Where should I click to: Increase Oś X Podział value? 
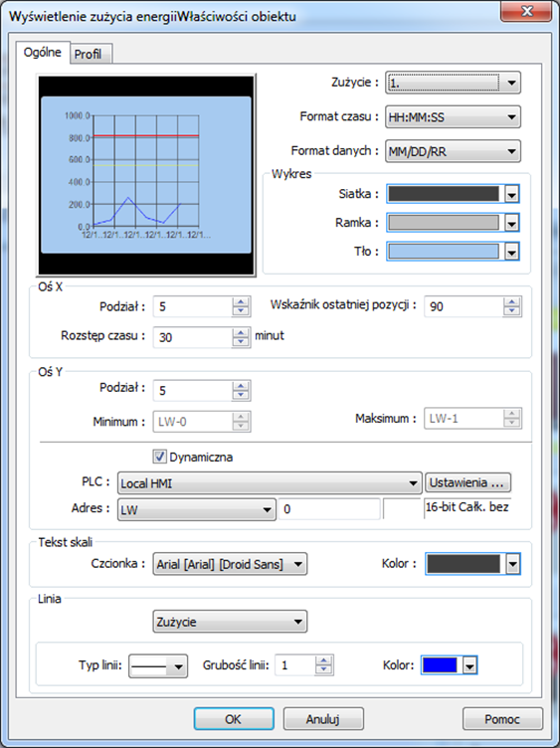click(241, 301)
